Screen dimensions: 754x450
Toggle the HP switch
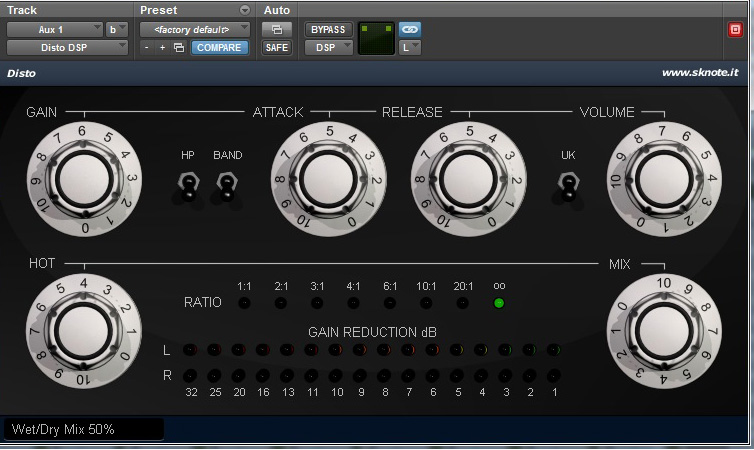[187, 185]
